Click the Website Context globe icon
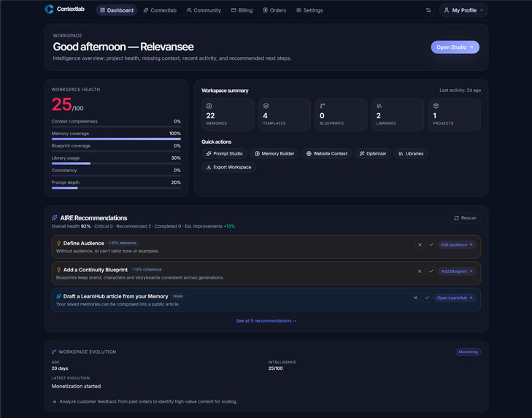The height and width of the screenshot is (418, 532). click(309, 154)
